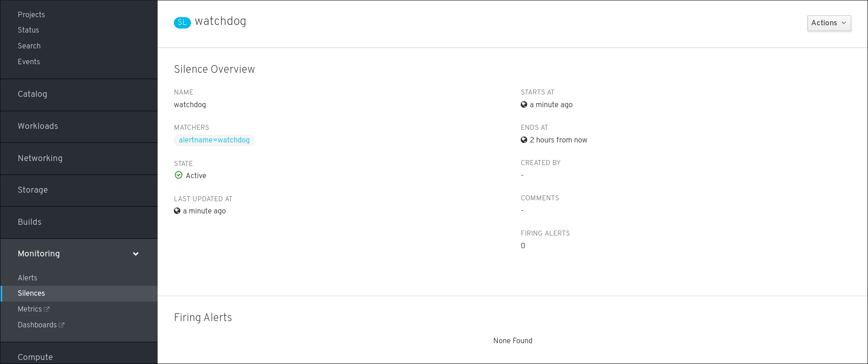
Task: Open Events in the sidebar
Action: [29, 61]
